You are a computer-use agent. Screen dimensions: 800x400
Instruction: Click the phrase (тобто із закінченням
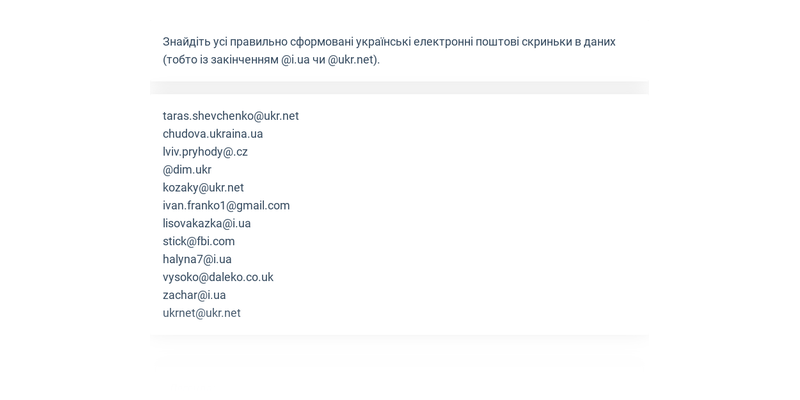pos(220,60)
